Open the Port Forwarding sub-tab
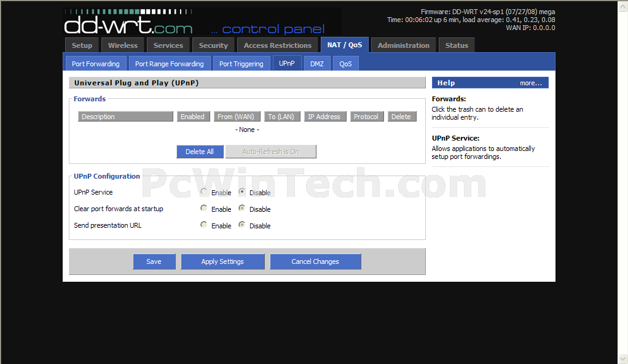This screenshot has width=628, height=364. pyautogui.click(x=96, y=64)
